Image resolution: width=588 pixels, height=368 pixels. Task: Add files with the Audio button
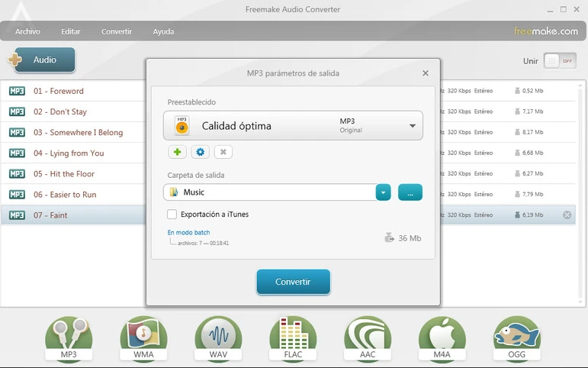(44, 60)
